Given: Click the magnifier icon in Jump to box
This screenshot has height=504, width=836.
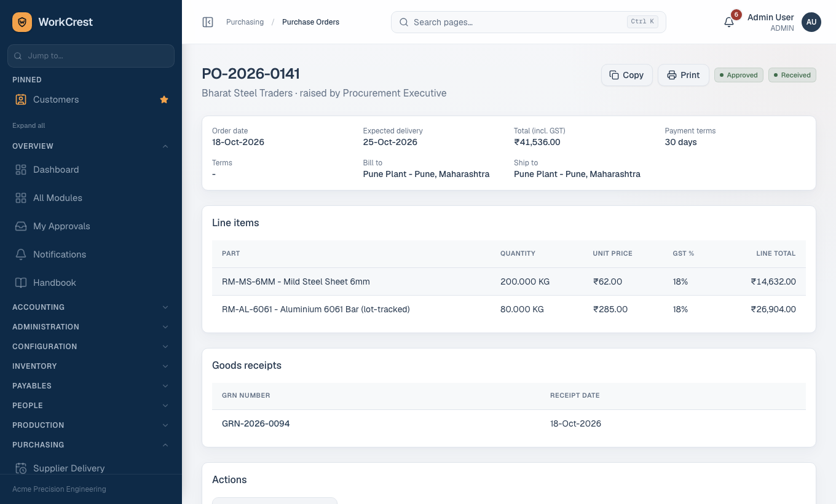Looking at the screenshot, I should [18, 56].
